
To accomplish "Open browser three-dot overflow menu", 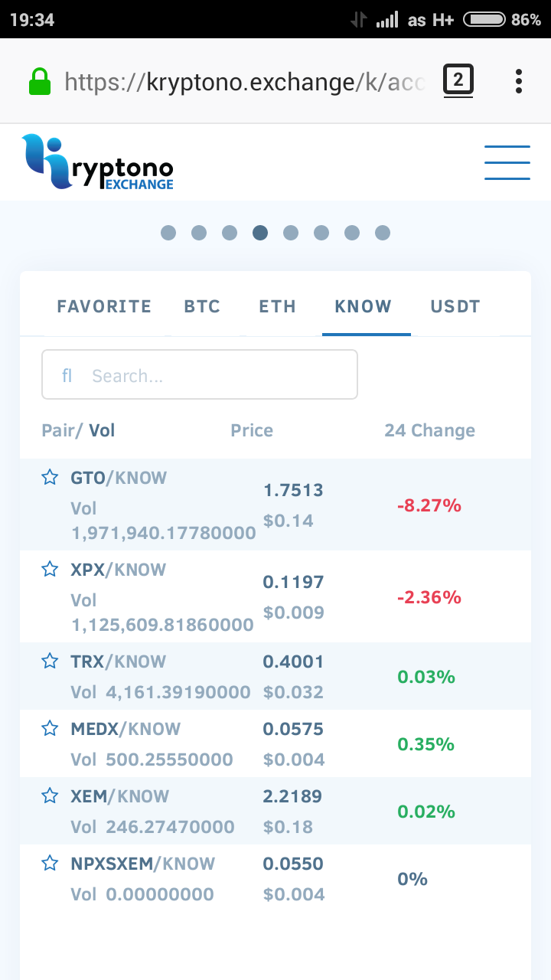I will tap(519, 80).
